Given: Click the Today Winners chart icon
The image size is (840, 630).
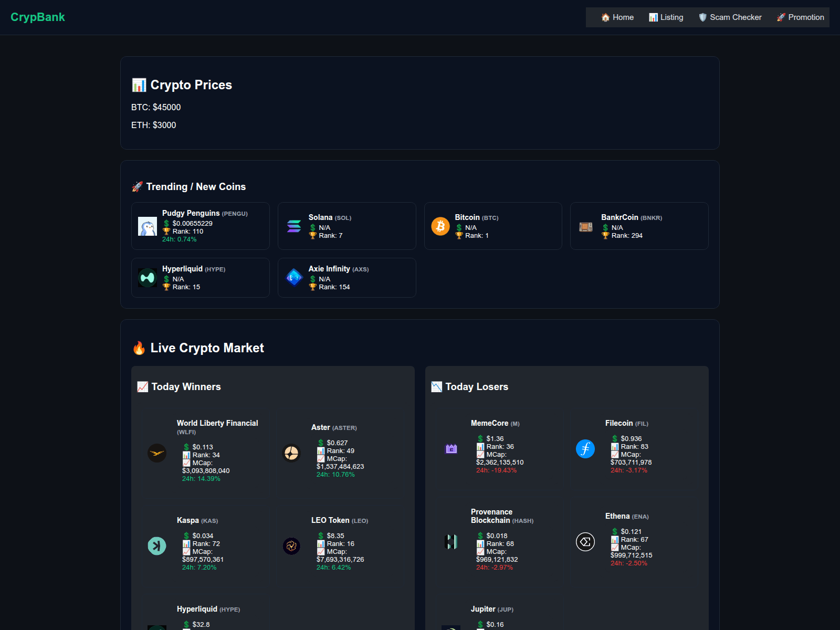Looking at the screenshot, I should coord(142,387).
